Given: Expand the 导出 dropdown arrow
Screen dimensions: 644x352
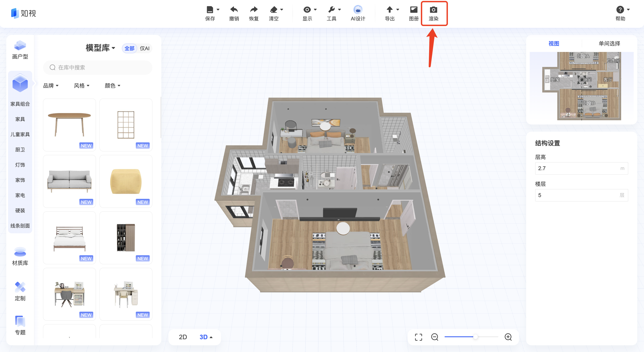Looking at the screenshot, I should pos(398,9).
